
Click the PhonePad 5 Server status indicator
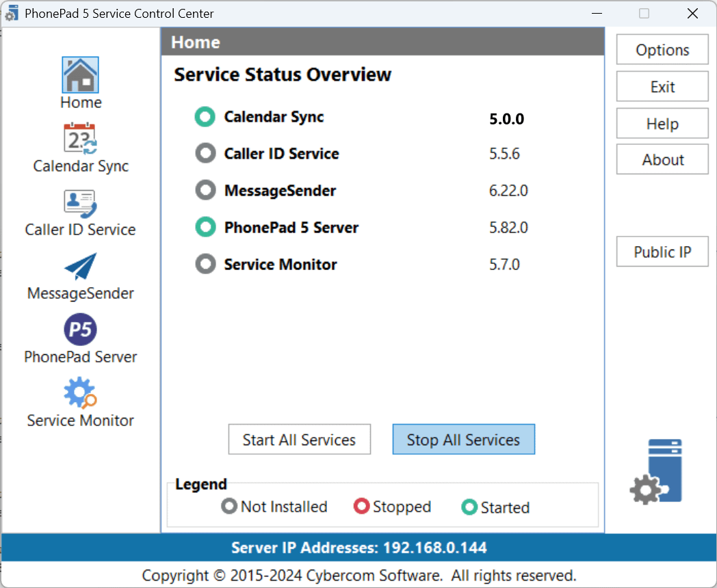(205, 227)
